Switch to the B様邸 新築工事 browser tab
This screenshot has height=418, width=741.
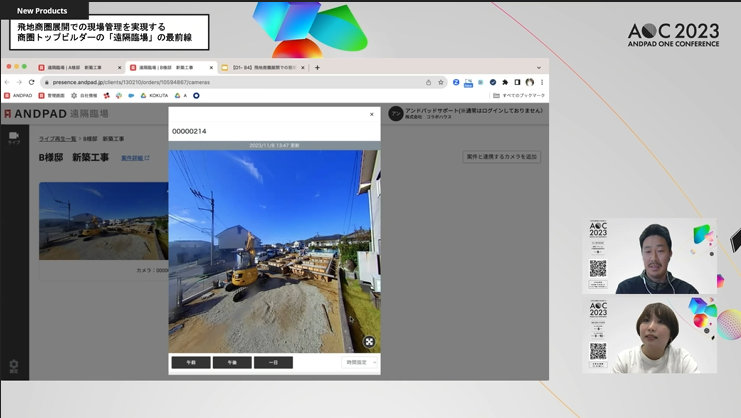click(169, 68)
